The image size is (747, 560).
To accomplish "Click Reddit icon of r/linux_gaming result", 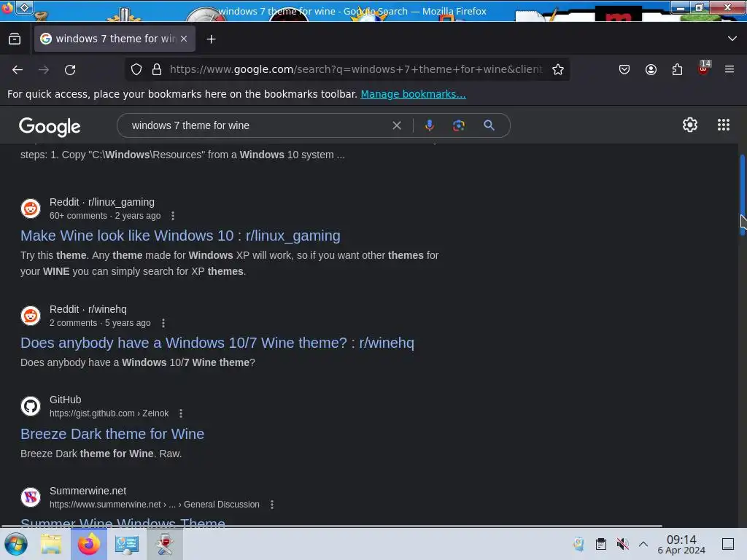I will (x=31, y=209).
